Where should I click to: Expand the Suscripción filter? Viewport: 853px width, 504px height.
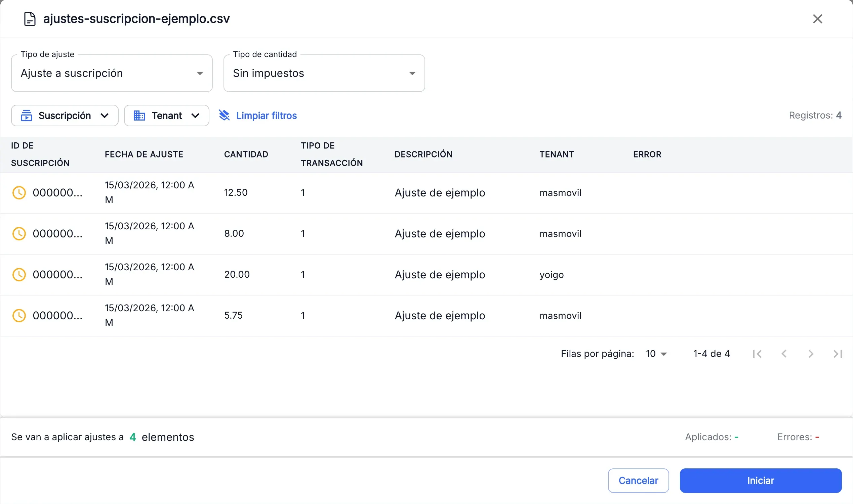[x=65, y=116]
